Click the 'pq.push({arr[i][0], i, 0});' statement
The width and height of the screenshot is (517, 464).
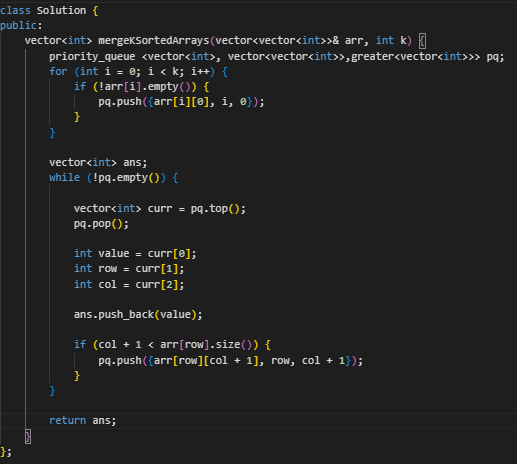coord(181,102)
